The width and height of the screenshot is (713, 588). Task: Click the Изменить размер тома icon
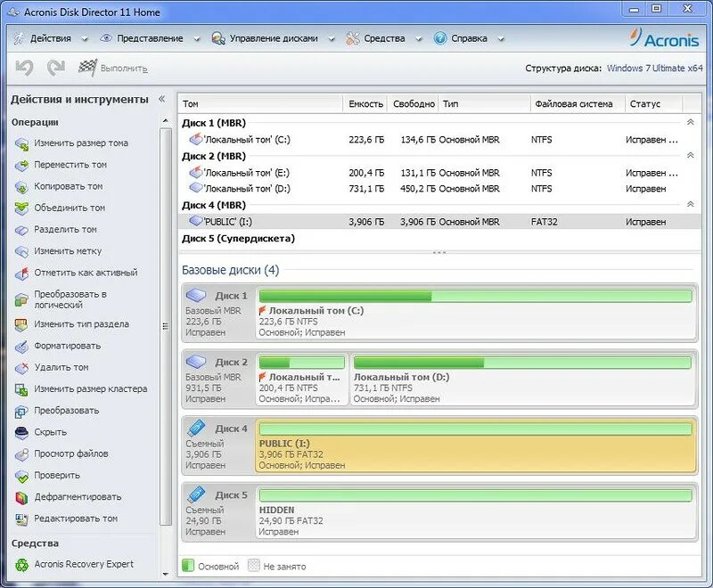pos(21,143)
